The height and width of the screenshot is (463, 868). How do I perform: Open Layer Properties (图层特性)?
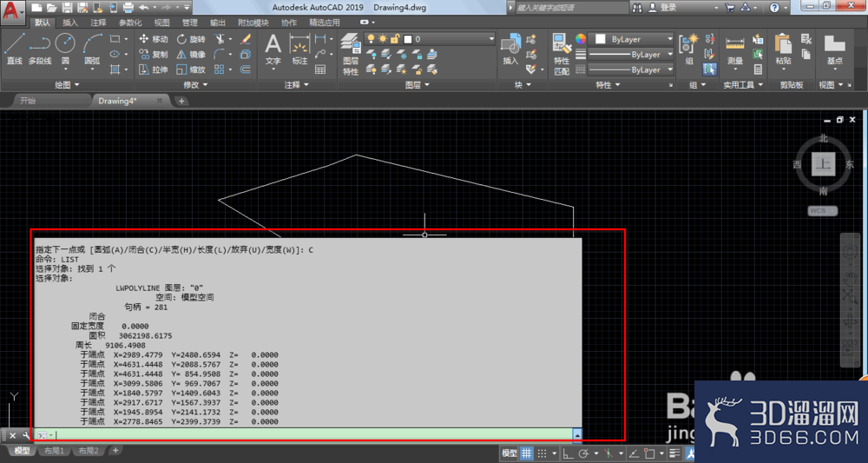coord(351,54)
